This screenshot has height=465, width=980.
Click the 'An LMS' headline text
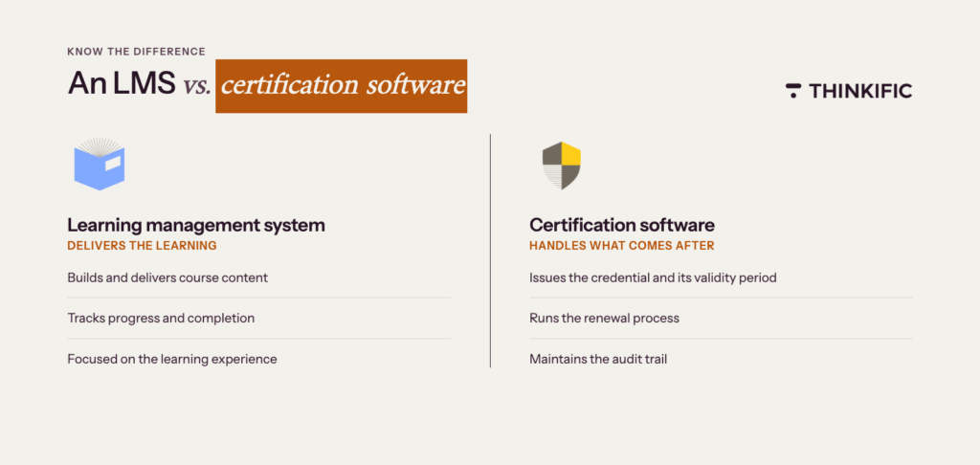122,84
